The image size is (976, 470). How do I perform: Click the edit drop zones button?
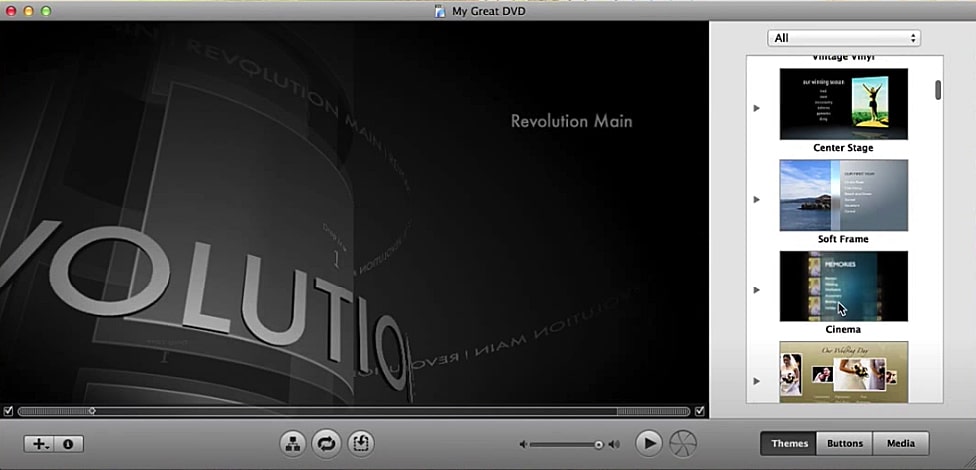pyautogui.click(x=360, y=443)
